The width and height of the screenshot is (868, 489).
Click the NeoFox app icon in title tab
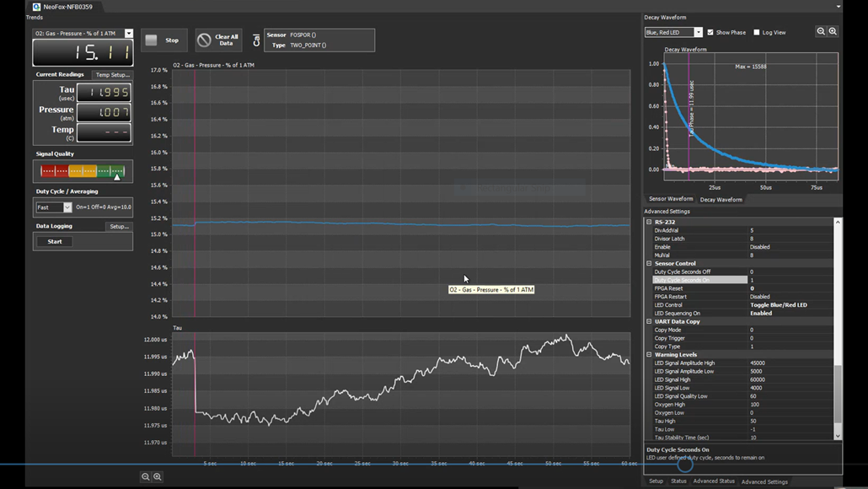36,7
